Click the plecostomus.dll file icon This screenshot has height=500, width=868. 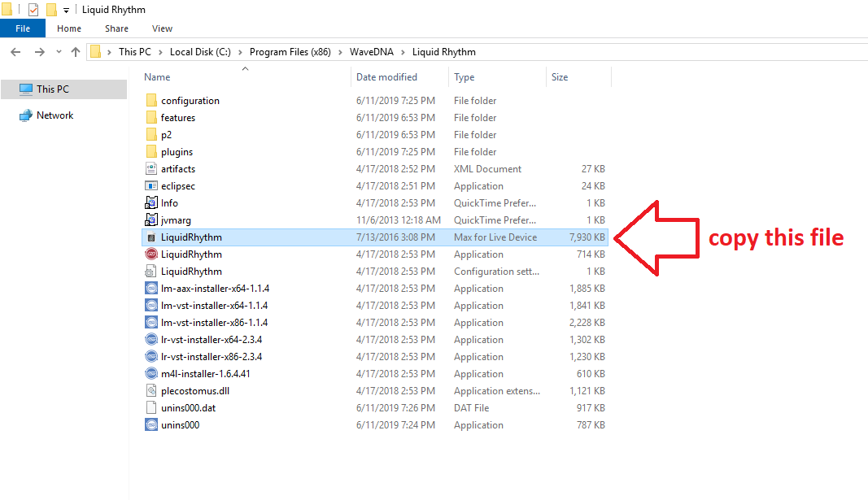(x=151, y=391)
